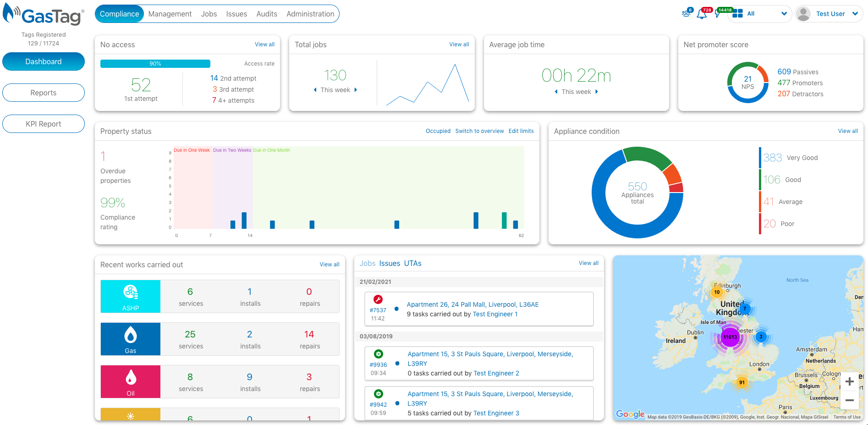This screenshot has width=868, height=425.
Task: Click the yellow 10 map cluster near Edinburgh
Action: 717,292
